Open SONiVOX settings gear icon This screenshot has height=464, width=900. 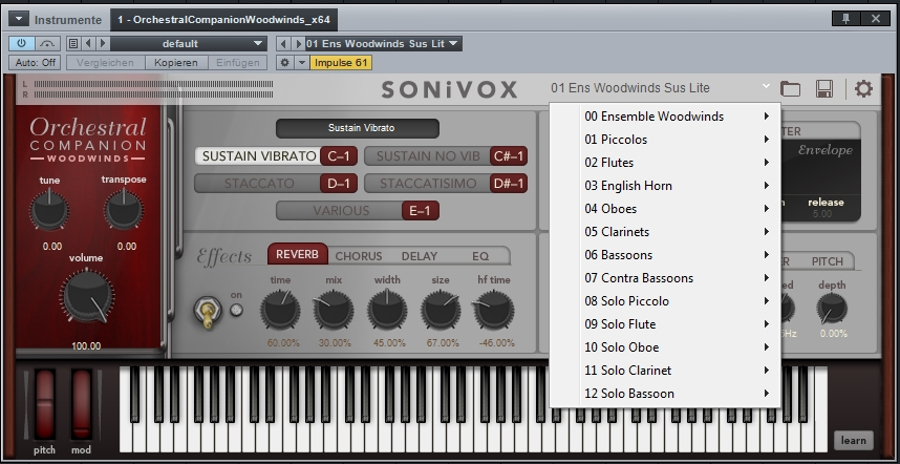pos(863,88)
